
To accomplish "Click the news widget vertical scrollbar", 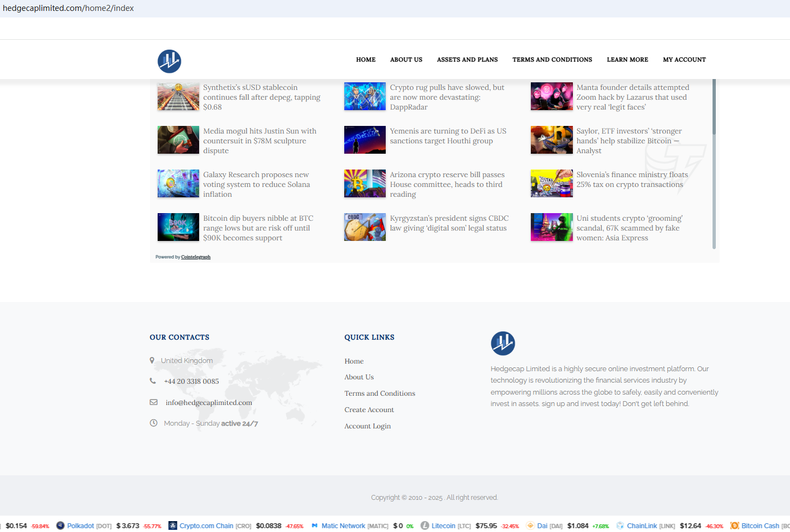I will [714, 164].
